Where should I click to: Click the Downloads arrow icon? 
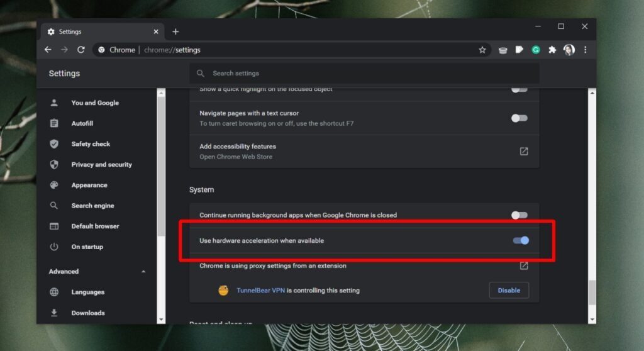pyautogui.click(x=54, y=313)
